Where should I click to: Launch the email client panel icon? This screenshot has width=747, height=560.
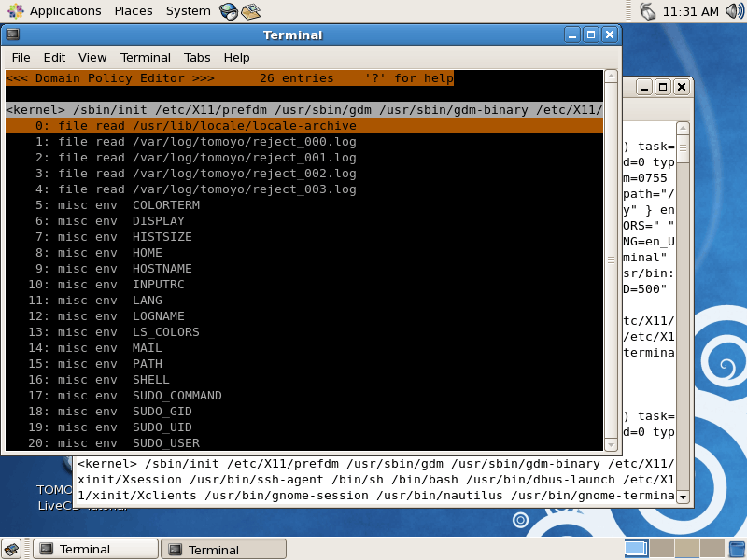tap(250, 11)
